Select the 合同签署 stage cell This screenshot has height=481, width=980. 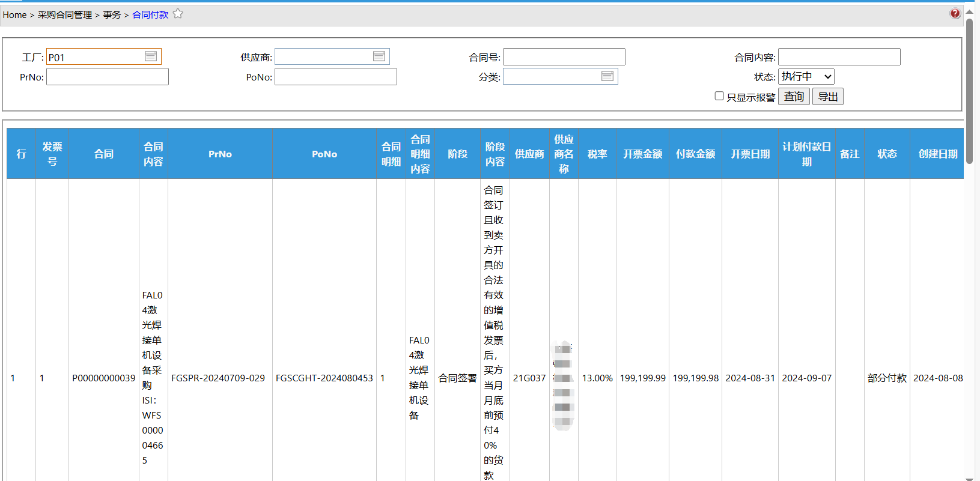(x=457, y=378)
